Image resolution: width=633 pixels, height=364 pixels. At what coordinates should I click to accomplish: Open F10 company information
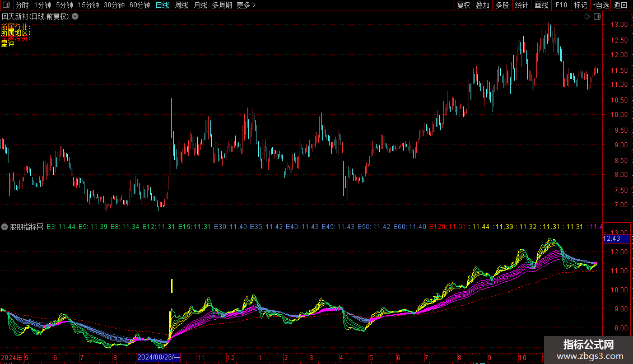click(561, 5)
